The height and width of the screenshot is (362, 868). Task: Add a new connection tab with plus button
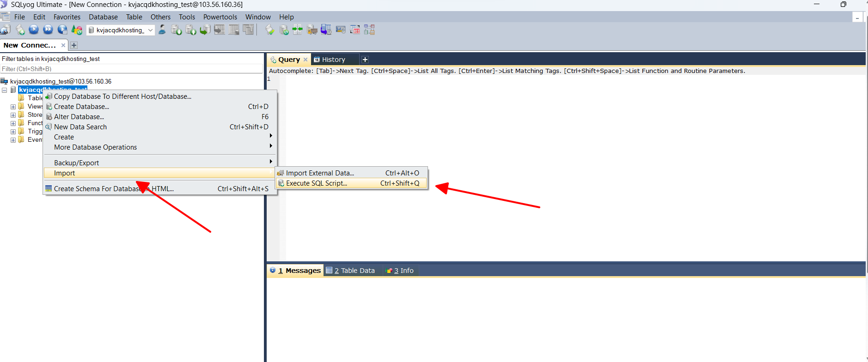tap(74, 45)
